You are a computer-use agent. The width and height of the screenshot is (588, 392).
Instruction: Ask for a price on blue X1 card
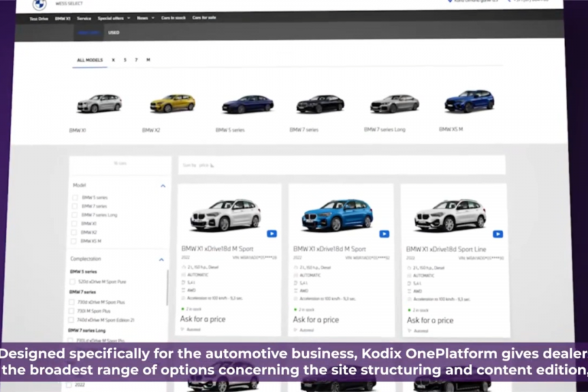[316, 320]
